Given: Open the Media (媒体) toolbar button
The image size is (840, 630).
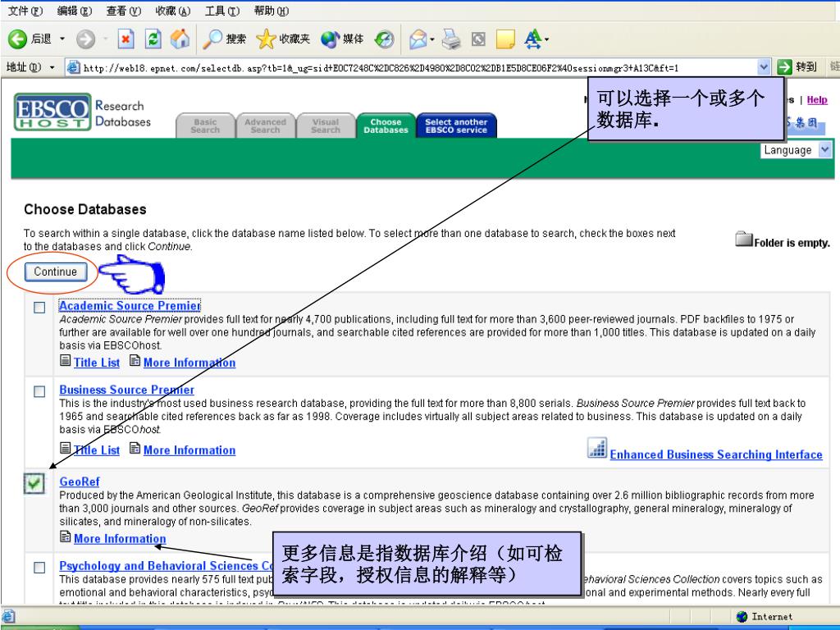Looking at the screenshot, I should click(x=342, y=39).
